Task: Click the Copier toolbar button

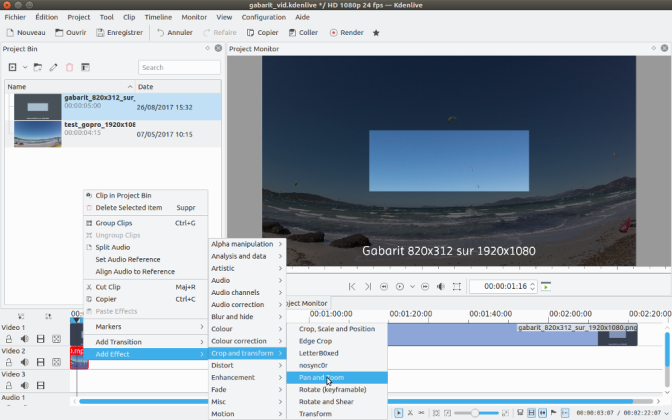Action: tap(262, 33)
